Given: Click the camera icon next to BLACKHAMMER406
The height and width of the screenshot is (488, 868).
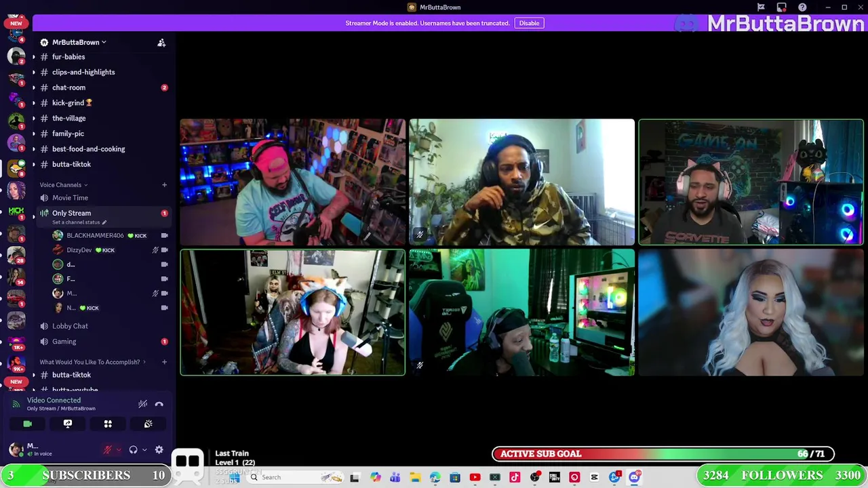Looking at the screenshot, I should (164, 235).
